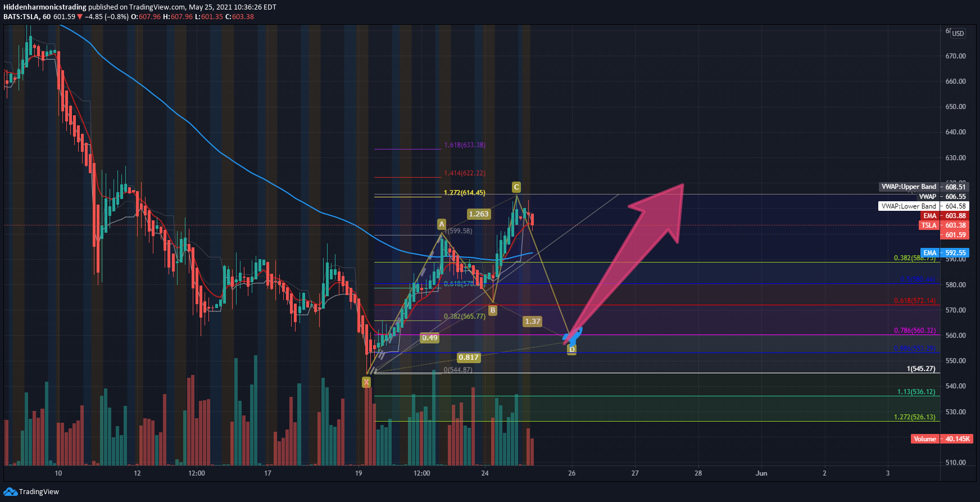The width and height of the screenshot is (980, 502).
Task: Select the C harmonic pattern point label
Action: (x=516, y=187)
